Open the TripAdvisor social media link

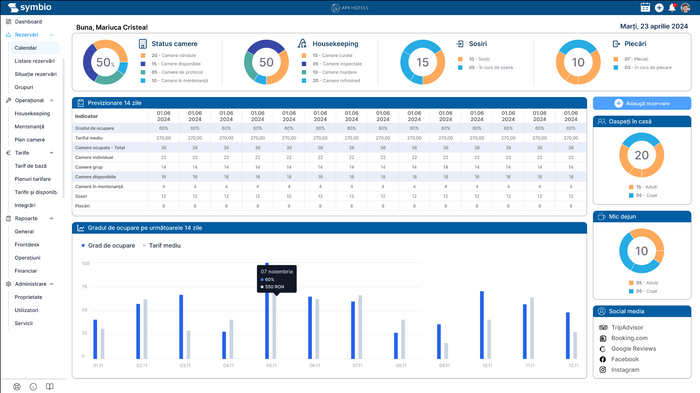coord(627,327)
